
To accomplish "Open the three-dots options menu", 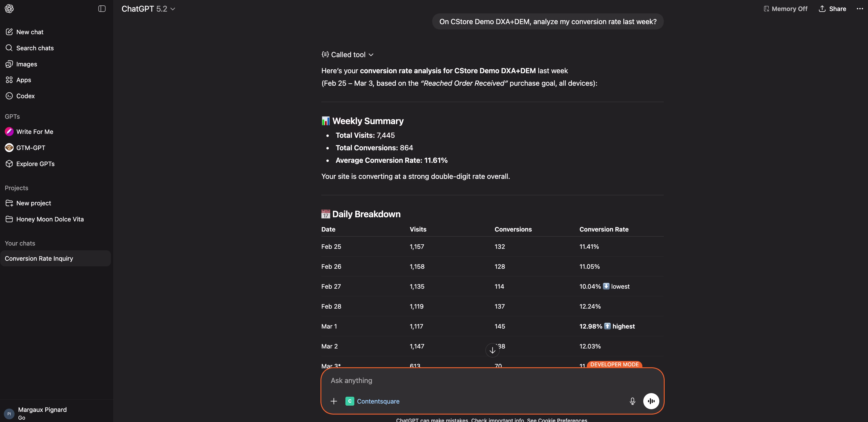I will coord(860,9).
